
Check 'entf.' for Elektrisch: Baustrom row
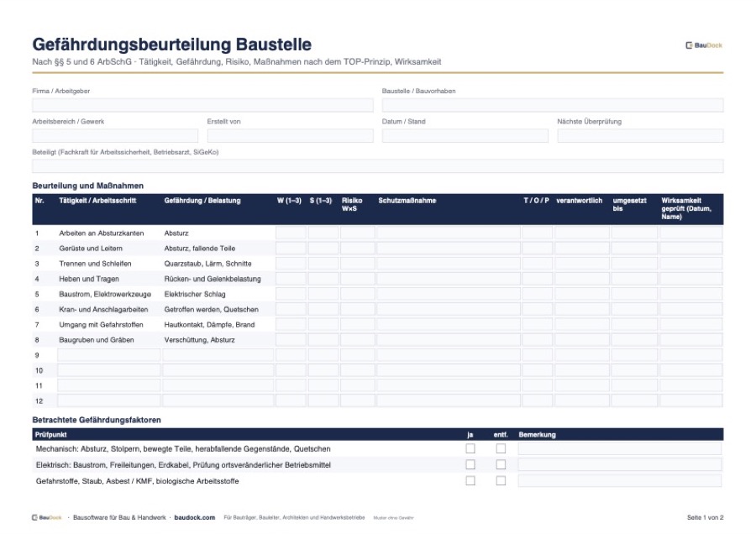[501, 464]
